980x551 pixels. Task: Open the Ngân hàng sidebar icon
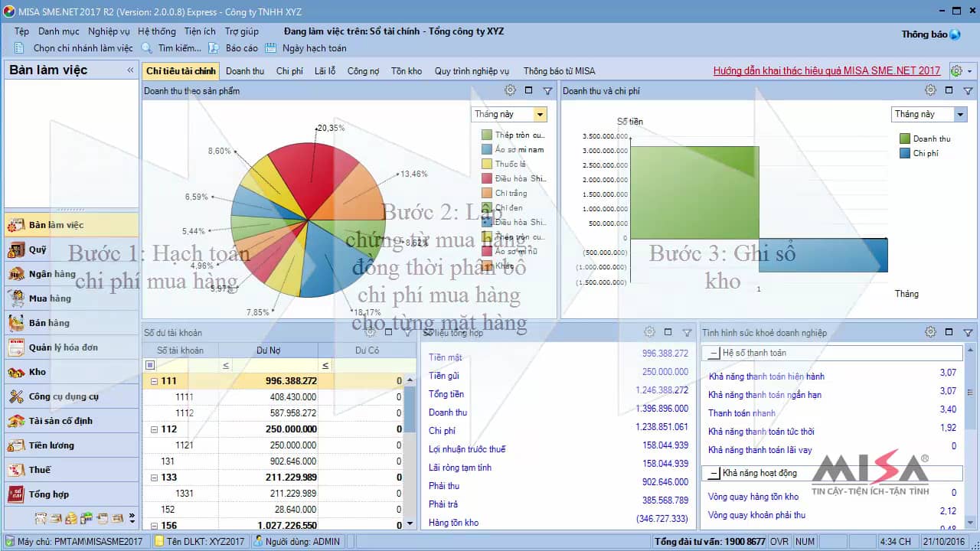(x=16, y=274)
